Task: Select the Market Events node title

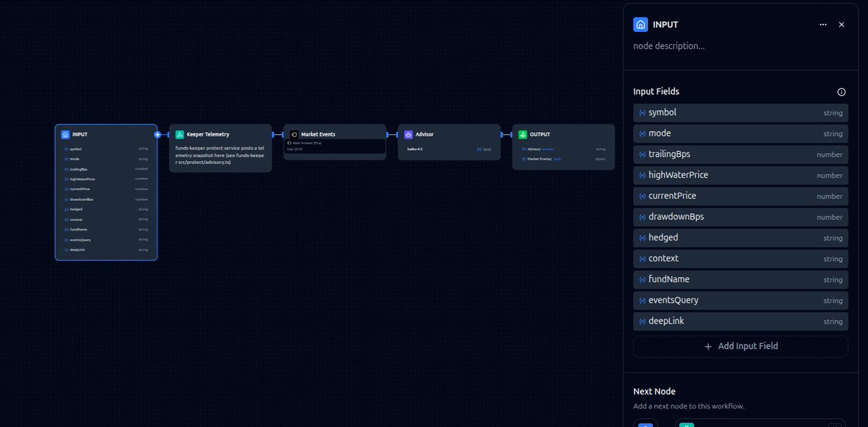Action: click(x=318, y=134)
